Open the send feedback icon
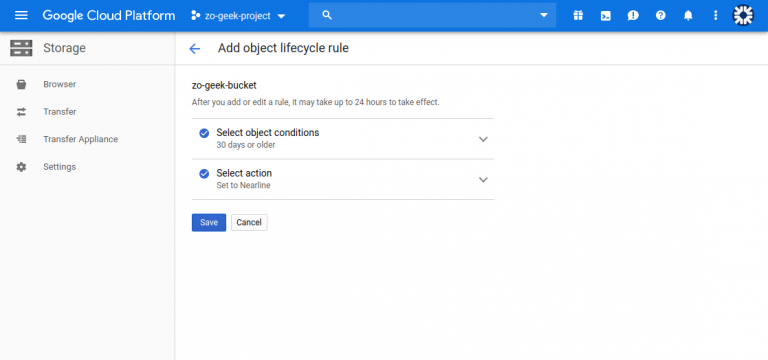The height and width of the screenshot is (360, 768). click(x=633, y=16)
